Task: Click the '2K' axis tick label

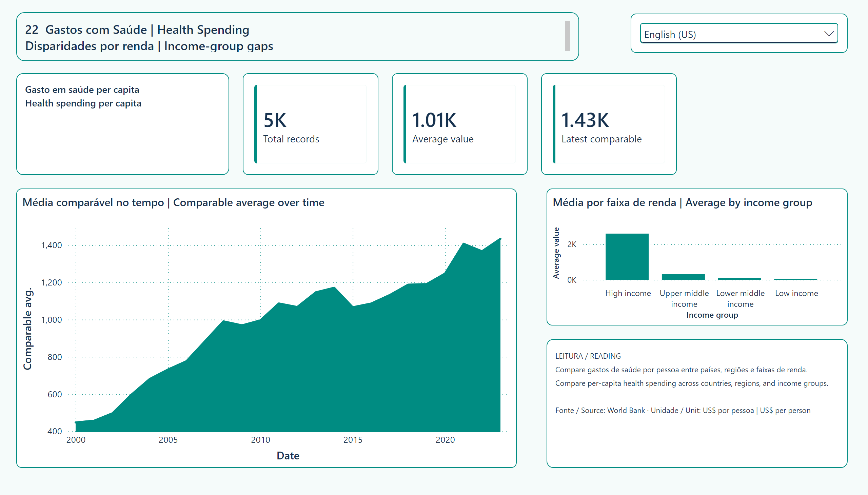Action: (x=572, y=244)
